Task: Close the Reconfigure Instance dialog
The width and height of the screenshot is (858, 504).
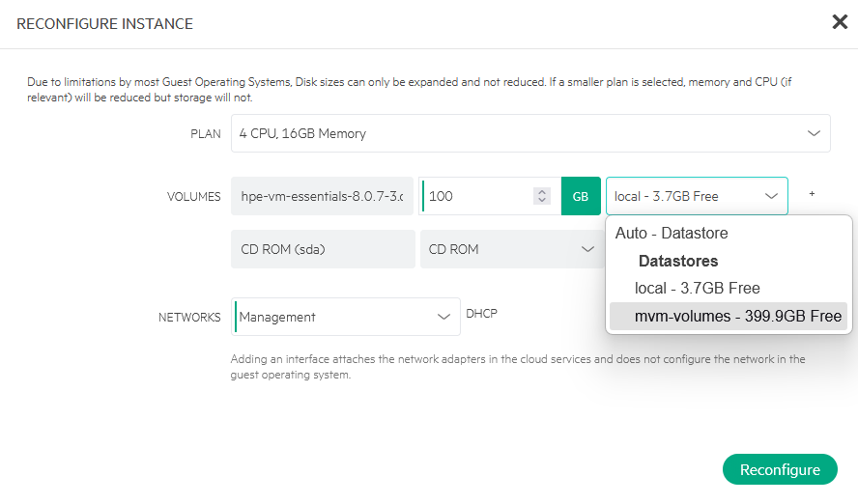Action: (840, 22)
